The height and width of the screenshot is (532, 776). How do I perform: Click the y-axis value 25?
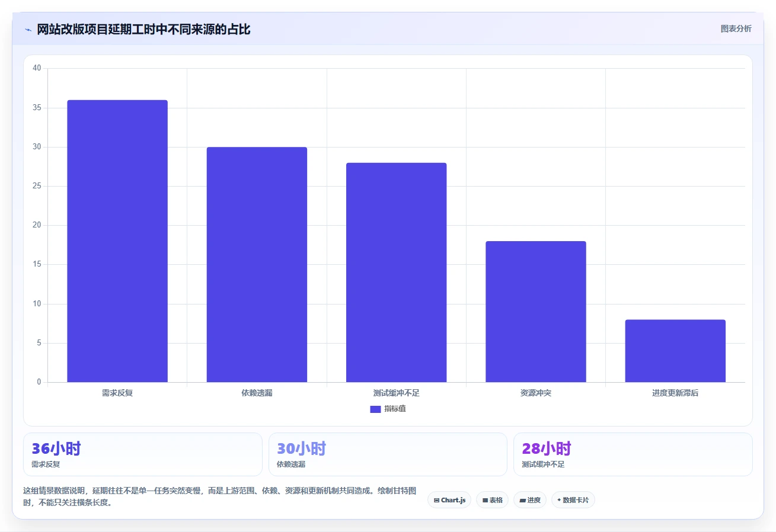tap(37, 186)
